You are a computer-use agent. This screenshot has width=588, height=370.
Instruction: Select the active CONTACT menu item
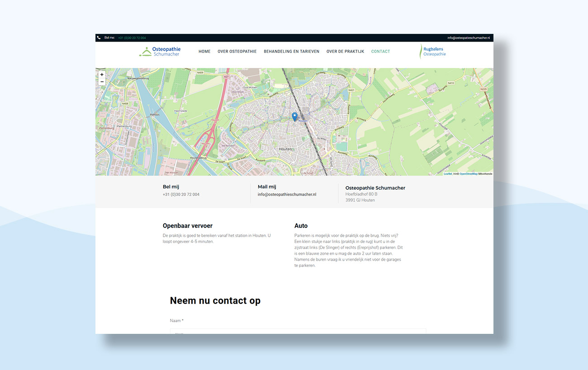click(x=380, y=51)
